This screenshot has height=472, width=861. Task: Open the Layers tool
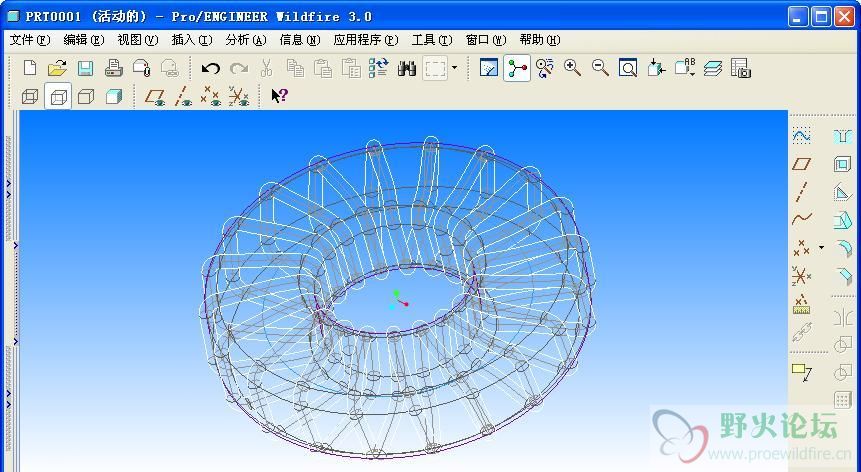point(713,68)
